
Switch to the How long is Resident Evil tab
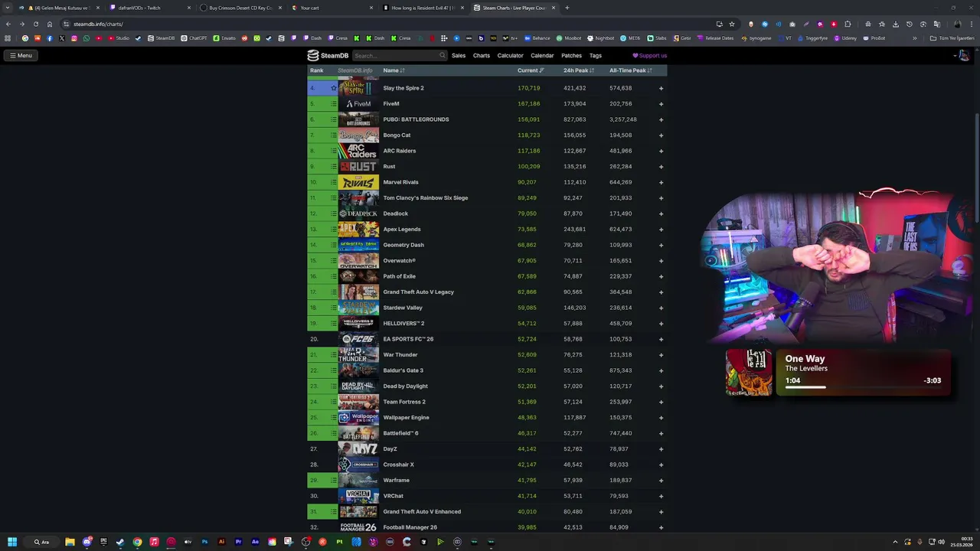point(423,8)
